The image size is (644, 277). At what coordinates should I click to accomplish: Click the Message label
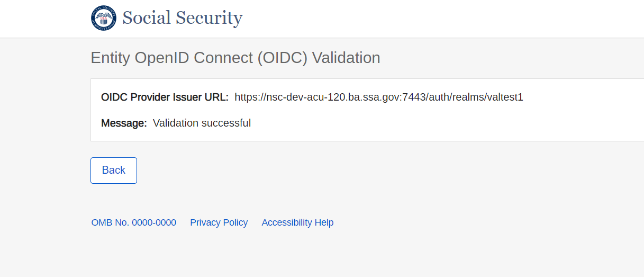(124, 123)
